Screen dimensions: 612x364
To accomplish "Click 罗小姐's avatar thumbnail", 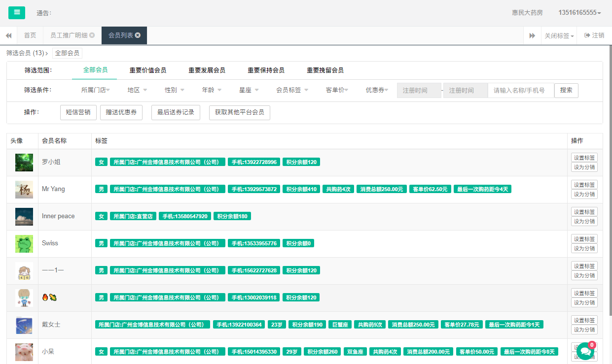I will pos(24,162).
